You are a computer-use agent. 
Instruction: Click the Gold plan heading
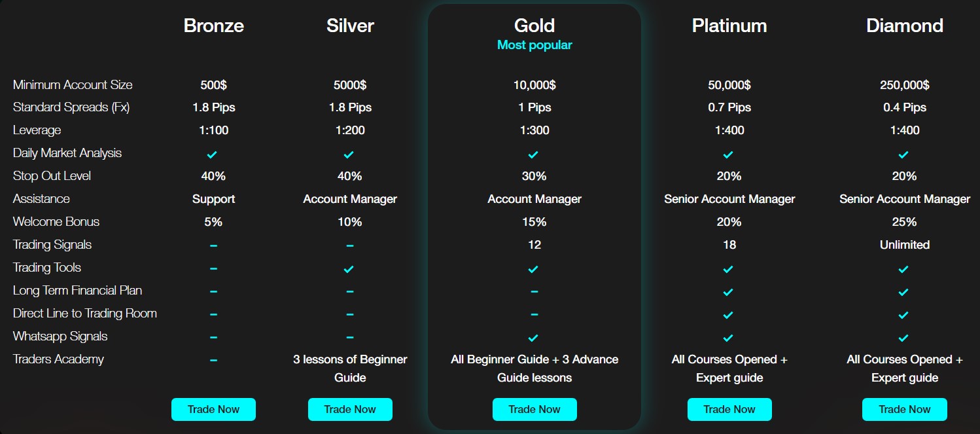coord(534,26)
